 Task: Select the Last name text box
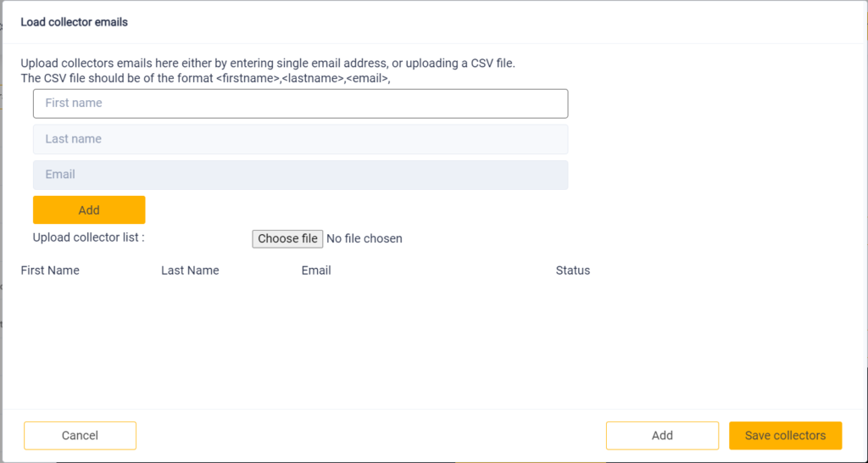pyautogui.click(x=301, y=139)
